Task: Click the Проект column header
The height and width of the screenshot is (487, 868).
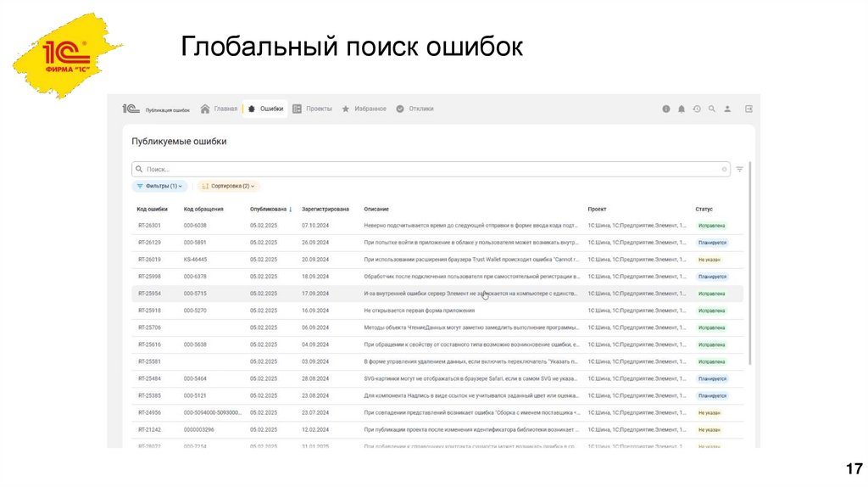Action: coord(597,209)
